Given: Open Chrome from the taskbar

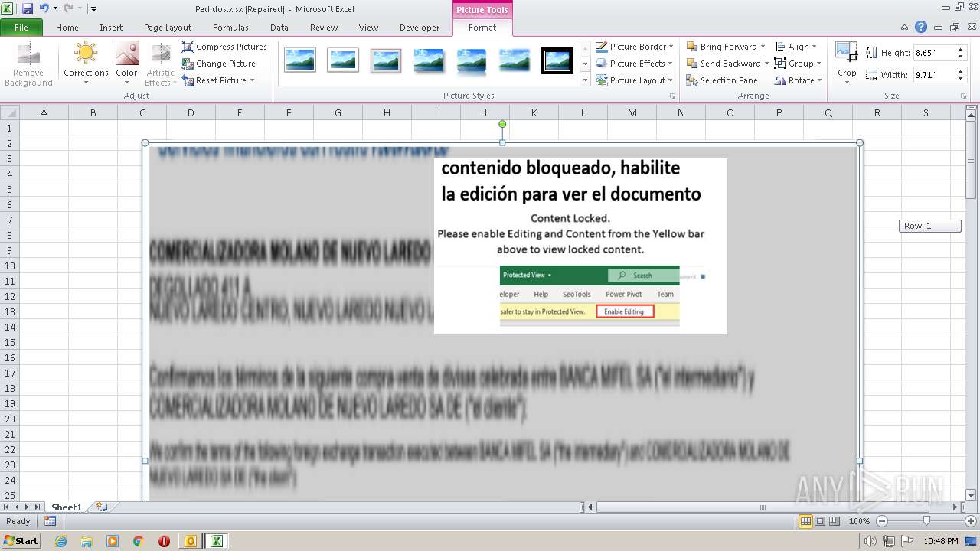Looking at the screenshot, I should point(139,541).
